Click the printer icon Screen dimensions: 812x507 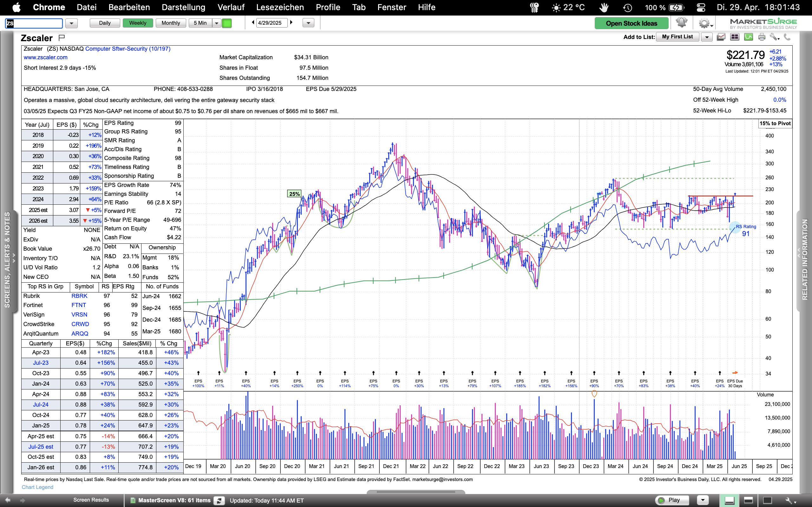click(x=762, y=37)
